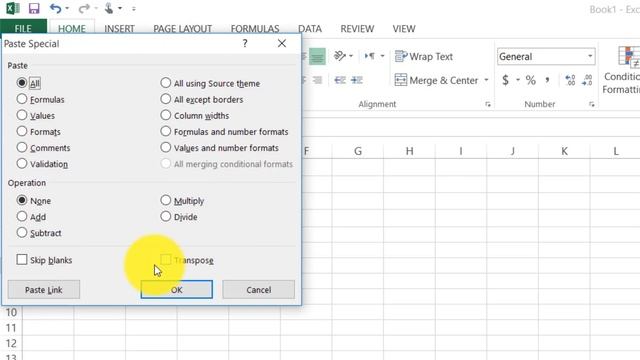
Task: Select the Multiply operation
Action: tap(165, 200)
